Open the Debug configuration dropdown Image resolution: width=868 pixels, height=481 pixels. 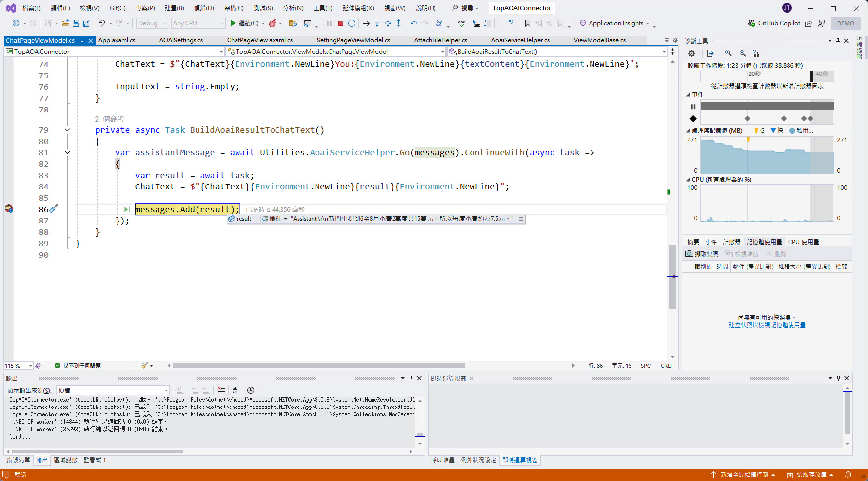[x=152, y=23]
